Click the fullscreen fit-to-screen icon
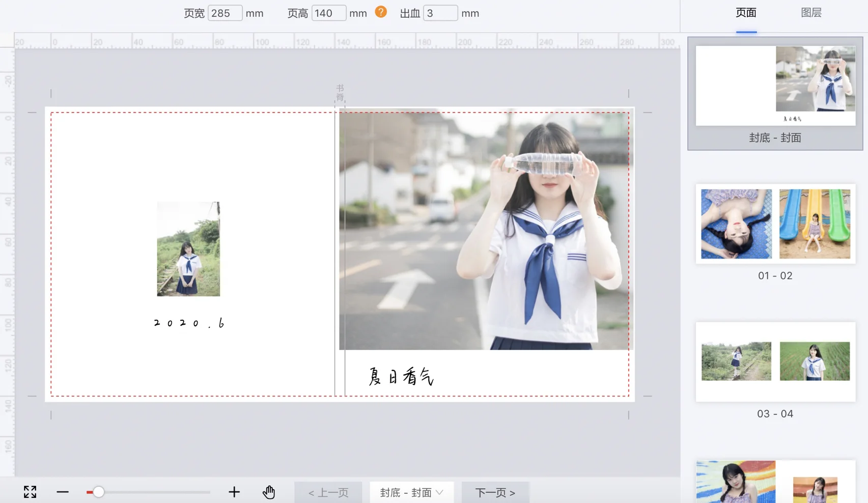The width and height of the screenshot is (868, 503). coord(30,492)
